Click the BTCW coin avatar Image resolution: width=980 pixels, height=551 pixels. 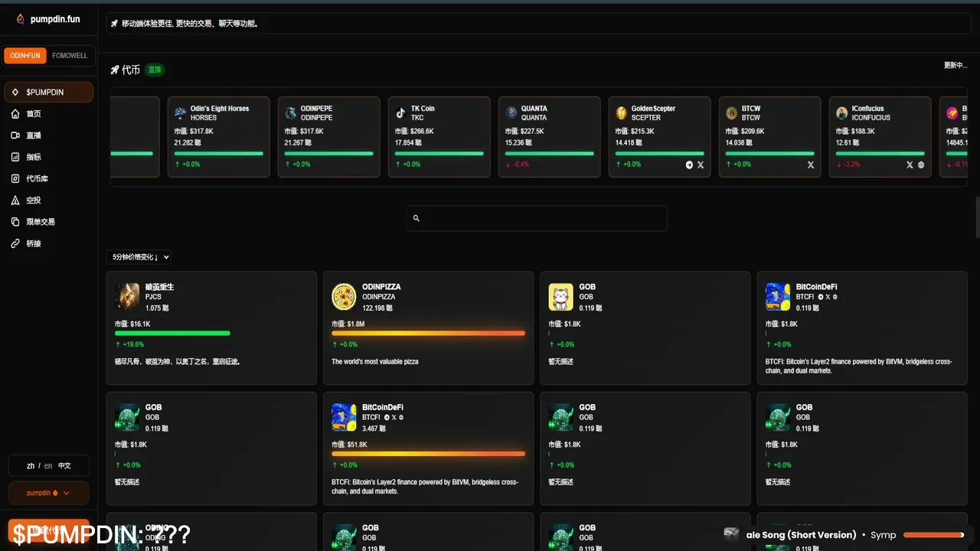coord(732,113)
